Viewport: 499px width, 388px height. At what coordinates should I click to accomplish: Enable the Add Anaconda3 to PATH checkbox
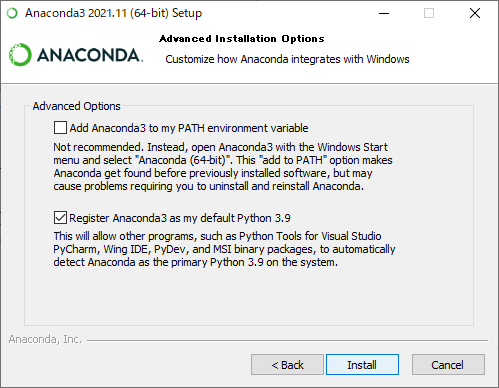(60, 128)
